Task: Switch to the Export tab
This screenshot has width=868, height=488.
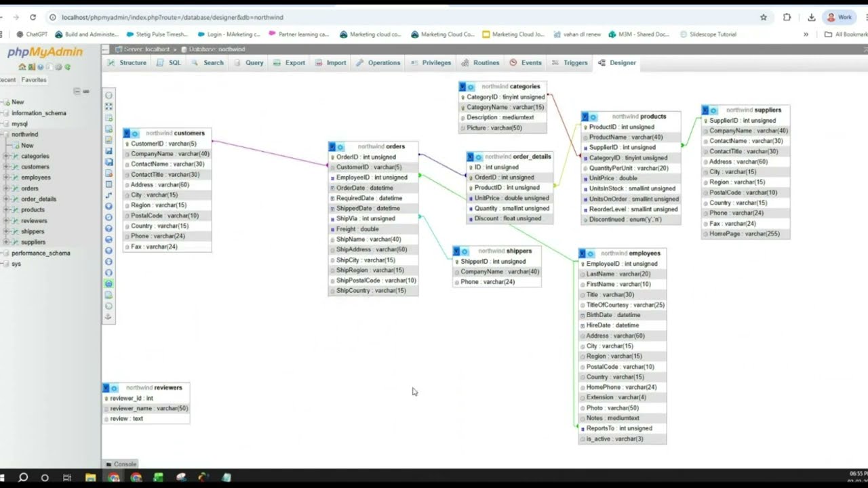Action: [x=290, y=62]
